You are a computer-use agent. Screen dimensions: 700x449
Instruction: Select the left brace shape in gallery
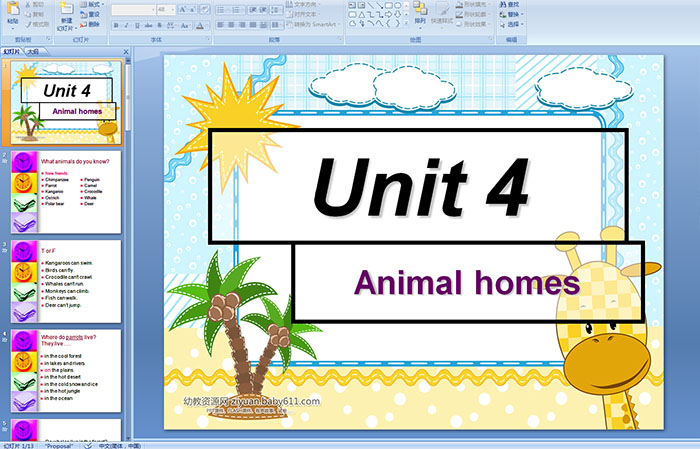pos(388,23)
